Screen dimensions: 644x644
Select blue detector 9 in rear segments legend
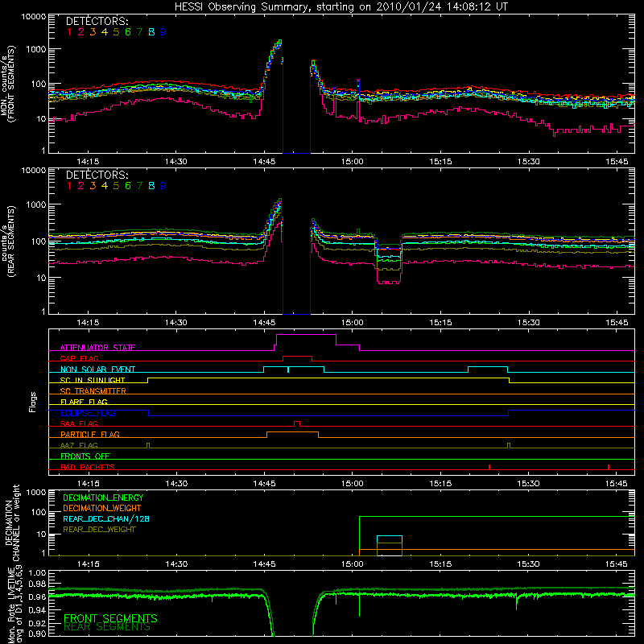click(x=163, y=186)
